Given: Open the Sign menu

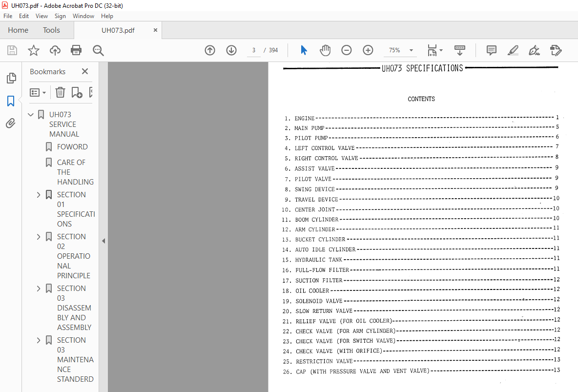Looking at the screenshot, I should (x=60, y=16).
